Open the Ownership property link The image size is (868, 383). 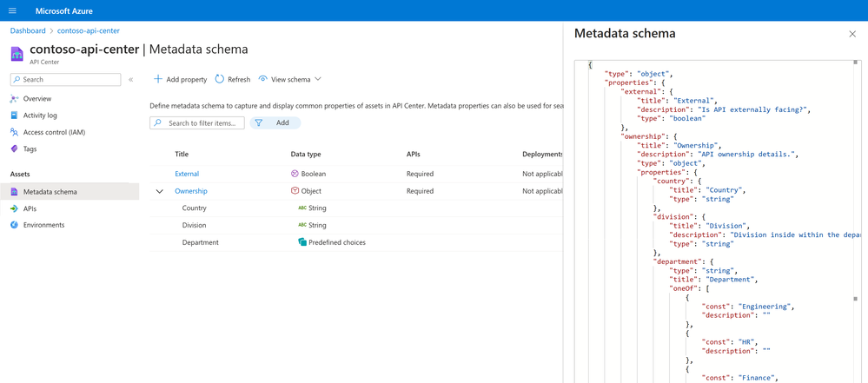191,191
